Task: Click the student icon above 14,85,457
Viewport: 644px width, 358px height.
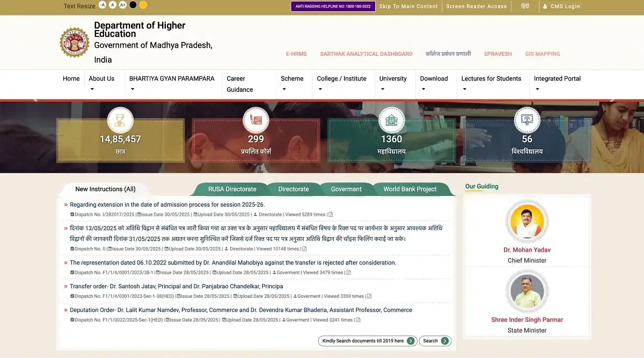Action: [x=120, y=120]
